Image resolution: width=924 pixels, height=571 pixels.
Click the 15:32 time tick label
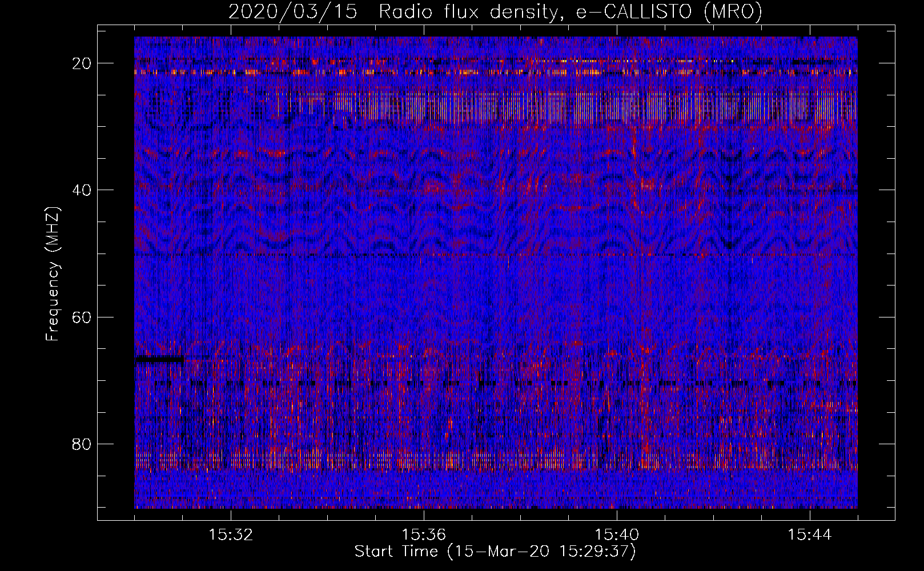coord(231,535)
